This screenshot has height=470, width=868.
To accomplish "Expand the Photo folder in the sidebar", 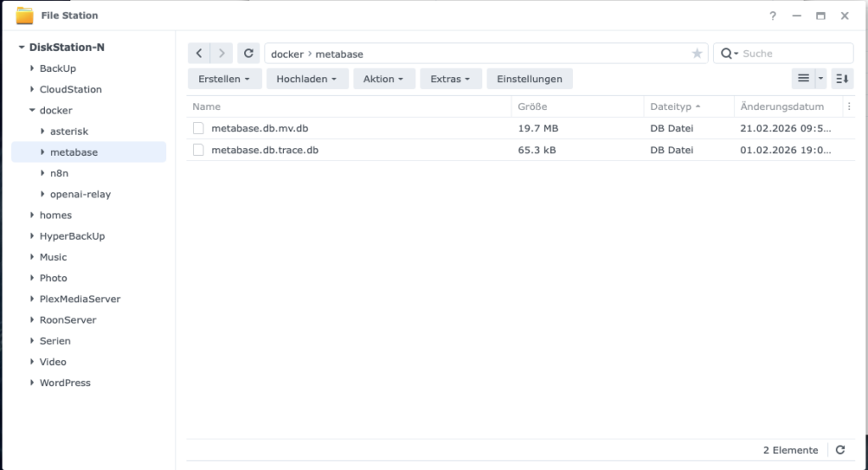I will coord(32,278).
